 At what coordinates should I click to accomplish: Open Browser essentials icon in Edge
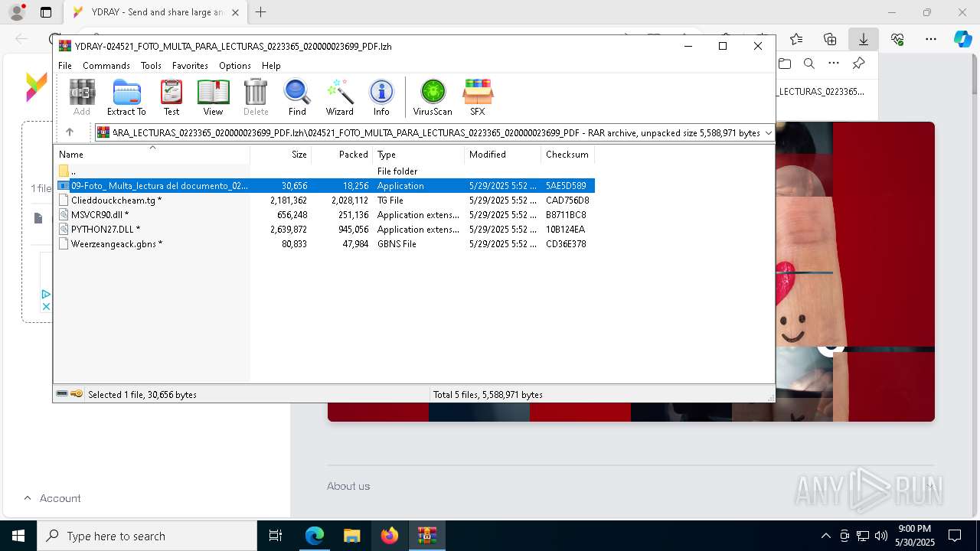[897, 39]
